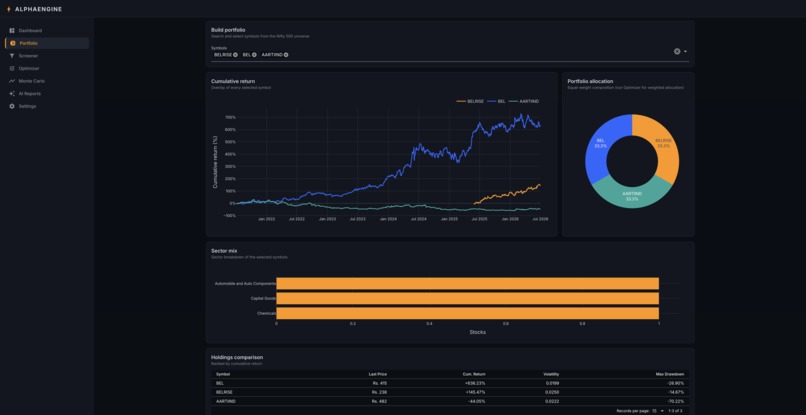Sort table by Max Drawdown column
The width and height of the screenshot is (806, 415).
click(672, 374)
